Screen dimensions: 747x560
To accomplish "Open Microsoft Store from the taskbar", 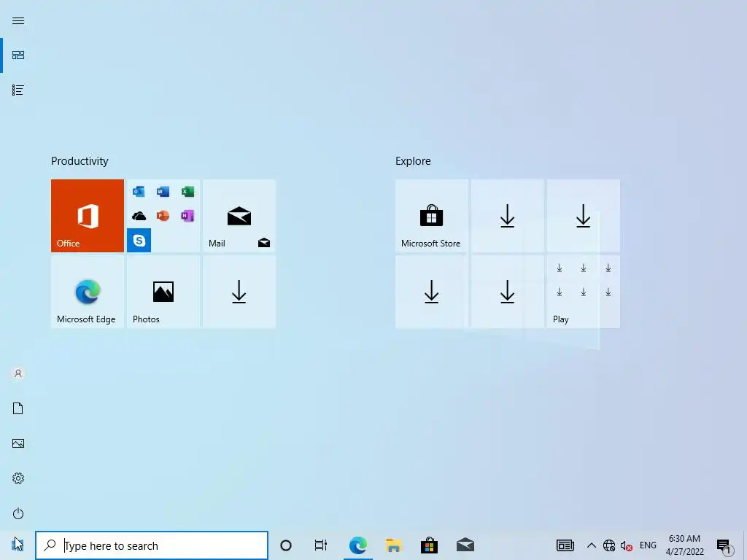I will click(x=429, y=545).
